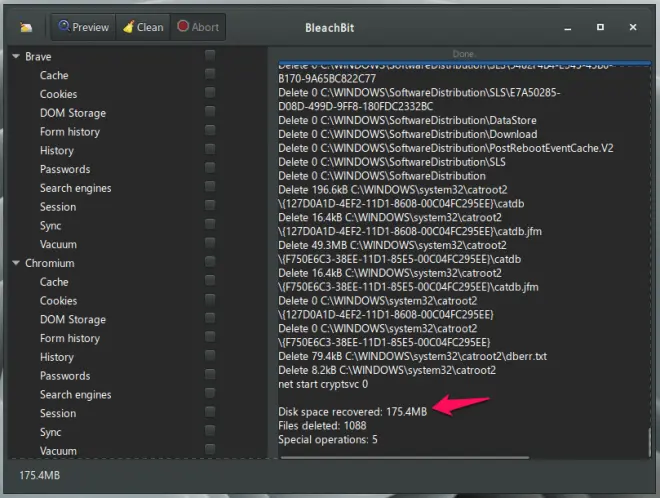This screenshot has width=660, height=498.
Task: Select Search engines under Chromium
Action: [76, 394]
